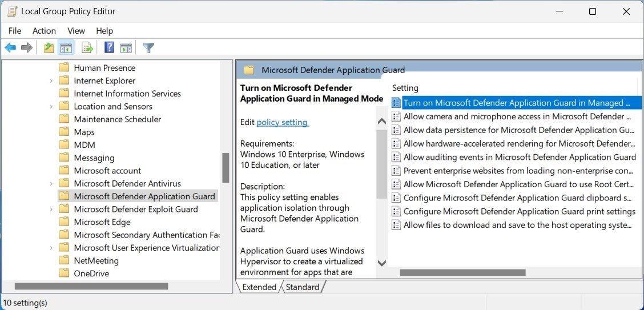Expand the Microsoft Defender Exploit Guard node
This screenshot has height=310, width=644.
point(51,210)
